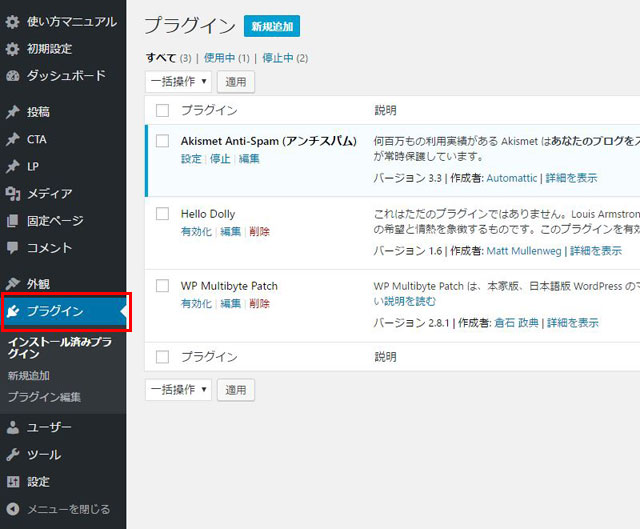640x529 pixels.
Task: Check the WP Multibyte Patch checkbox
Action: [162, 286]
